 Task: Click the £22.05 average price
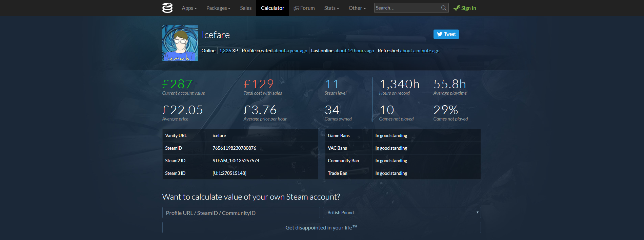(x=183, y=110)
